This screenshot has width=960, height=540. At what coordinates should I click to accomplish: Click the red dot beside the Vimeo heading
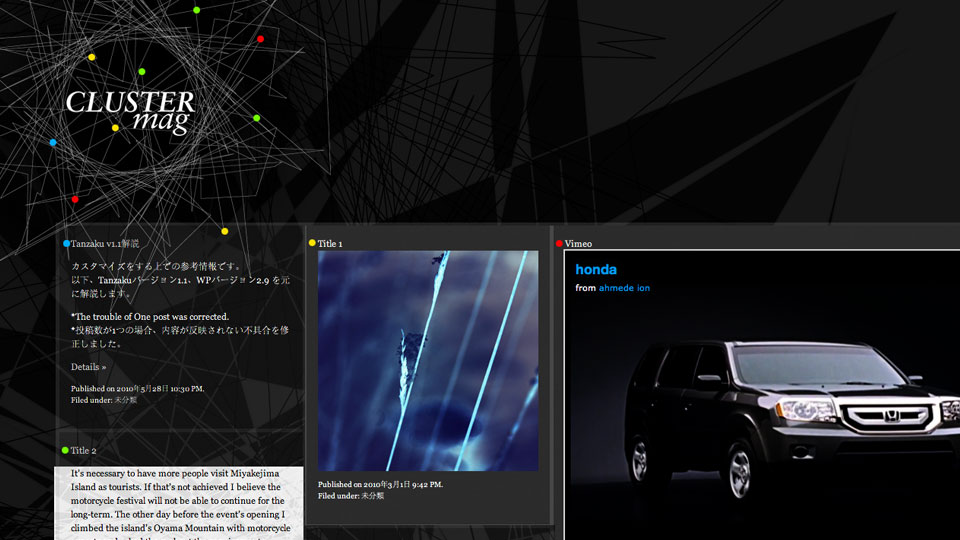point(559,243)
